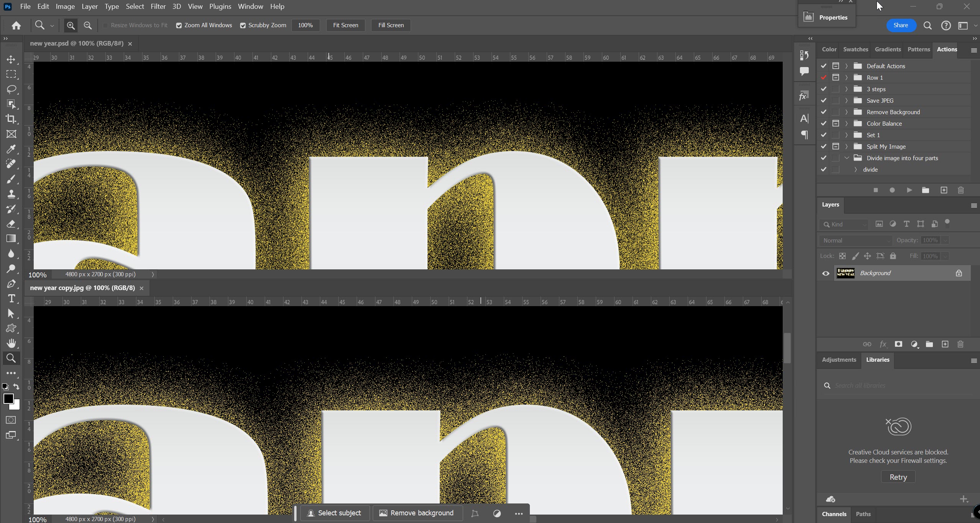Switch to the Channels tab
The image size is (980, 523).
point(834,514)
